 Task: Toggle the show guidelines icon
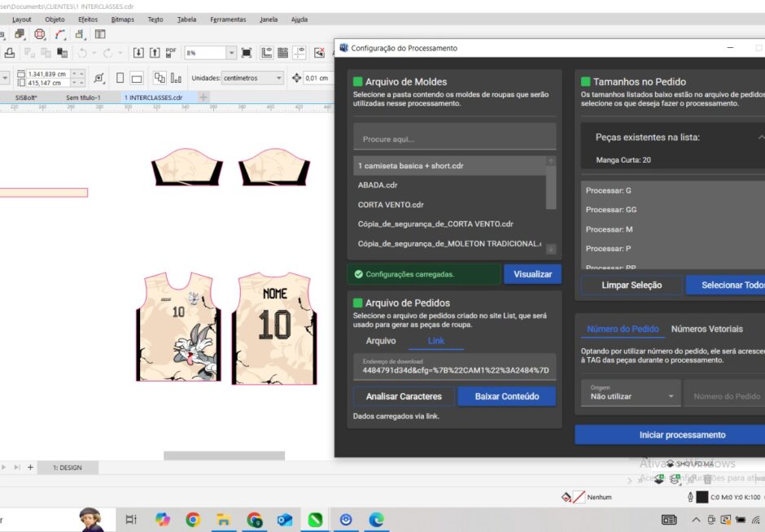tap(299, 53)
